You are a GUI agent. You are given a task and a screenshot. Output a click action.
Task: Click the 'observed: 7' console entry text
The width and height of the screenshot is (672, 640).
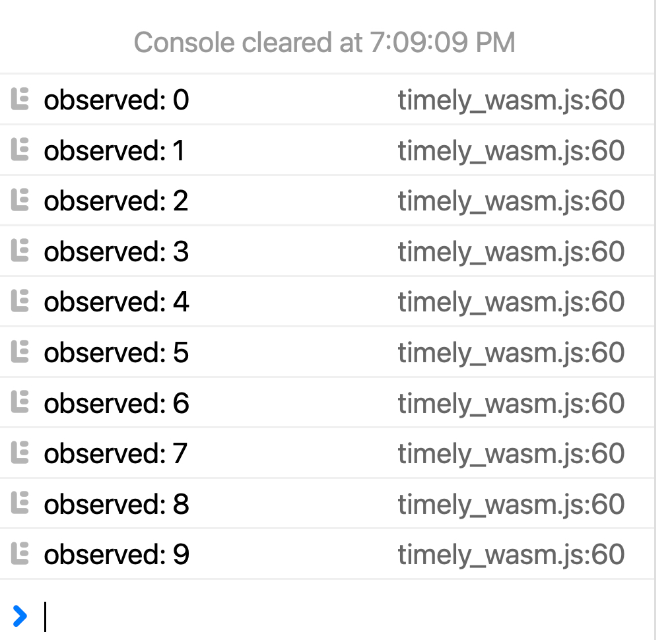(x=116, y=454)
